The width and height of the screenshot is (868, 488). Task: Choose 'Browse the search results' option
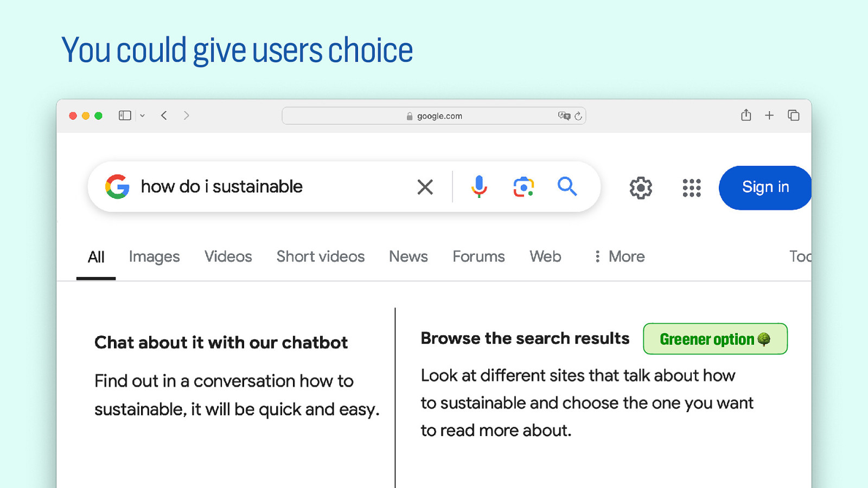point(525,338)
